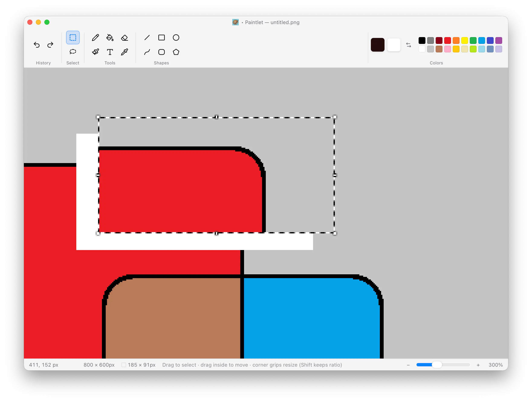Choose the lasso free-form select tool
Screen dimensions: 532x402
coord(73,52)
